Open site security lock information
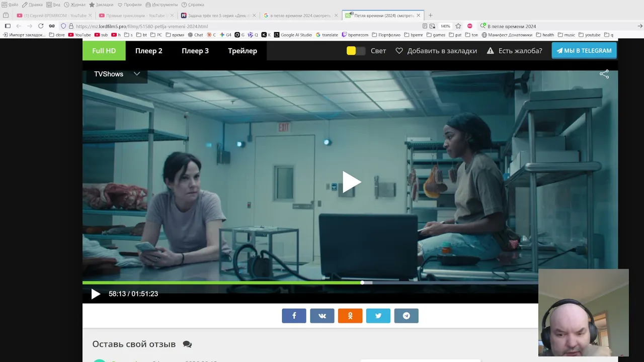Image resolution: width=644 pixels, height=362 pixels. click(x=71, y=26)
